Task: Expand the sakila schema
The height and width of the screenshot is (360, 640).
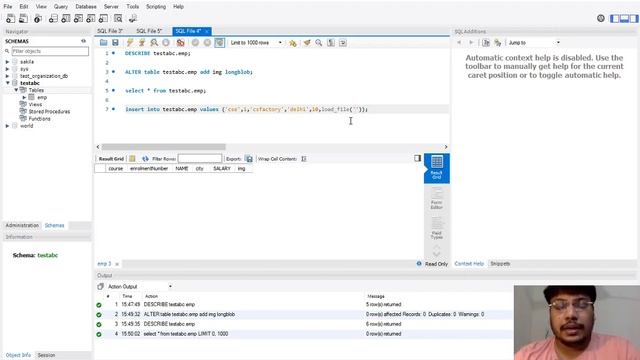Action: 7,62
